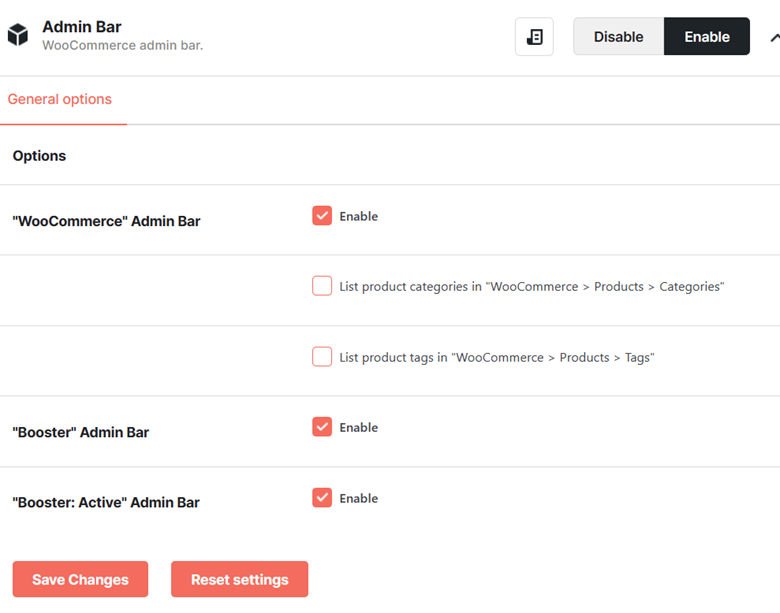This screenshot has width=780, height=613.
Task: Click the "Booster" Admin Bar label
Action: coord(81,432)
